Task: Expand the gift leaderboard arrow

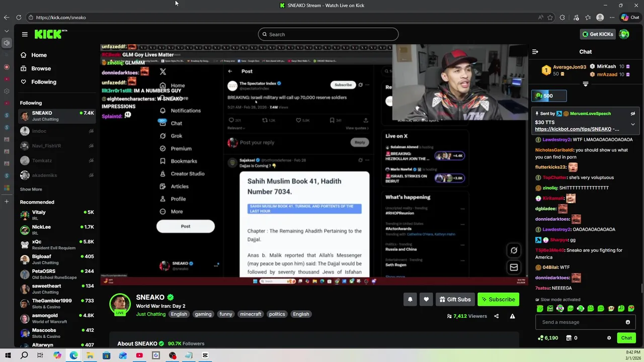Action: (585, 84)
